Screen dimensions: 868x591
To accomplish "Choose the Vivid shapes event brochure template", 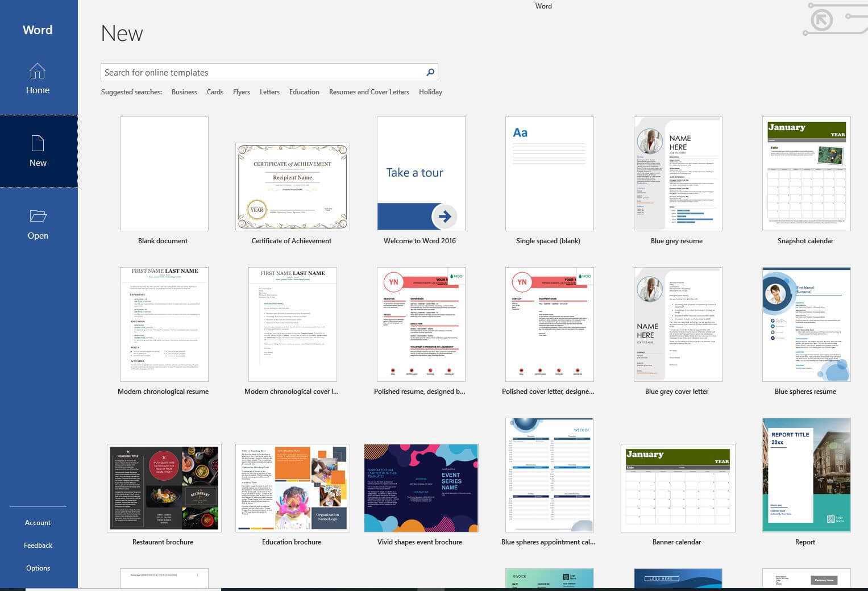I will [421, 488].
